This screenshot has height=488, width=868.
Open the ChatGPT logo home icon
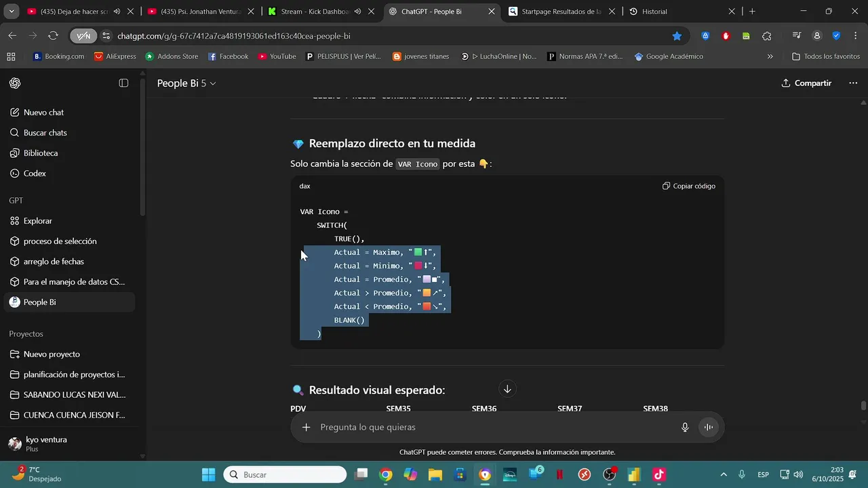point(15,83)
